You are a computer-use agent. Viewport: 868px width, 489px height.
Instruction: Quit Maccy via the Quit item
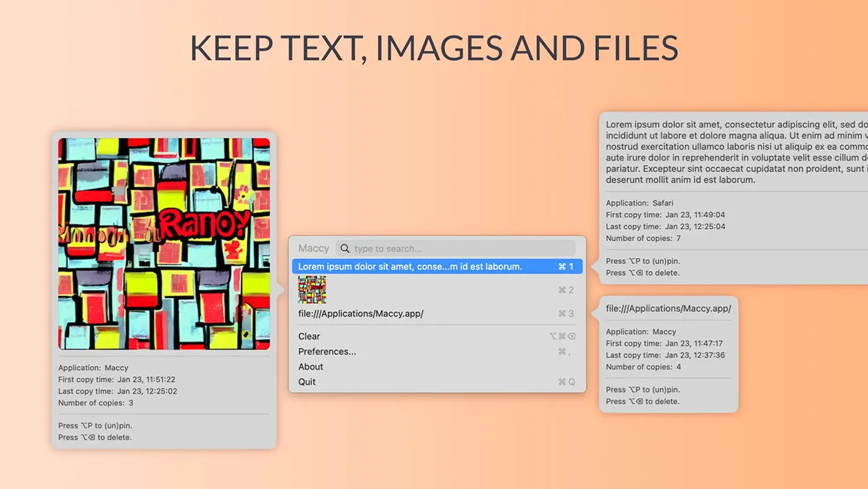(307, 382)
